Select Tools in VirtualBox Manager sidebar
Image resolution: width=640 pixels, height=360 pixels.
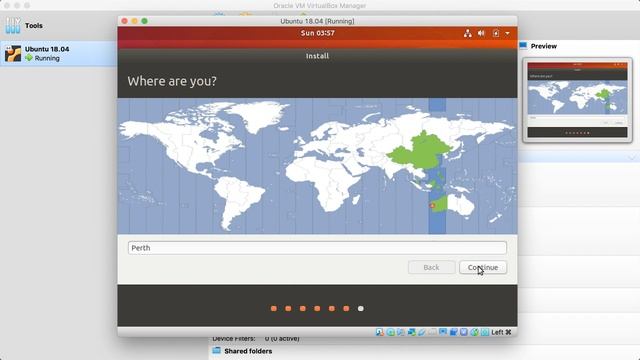59,25
